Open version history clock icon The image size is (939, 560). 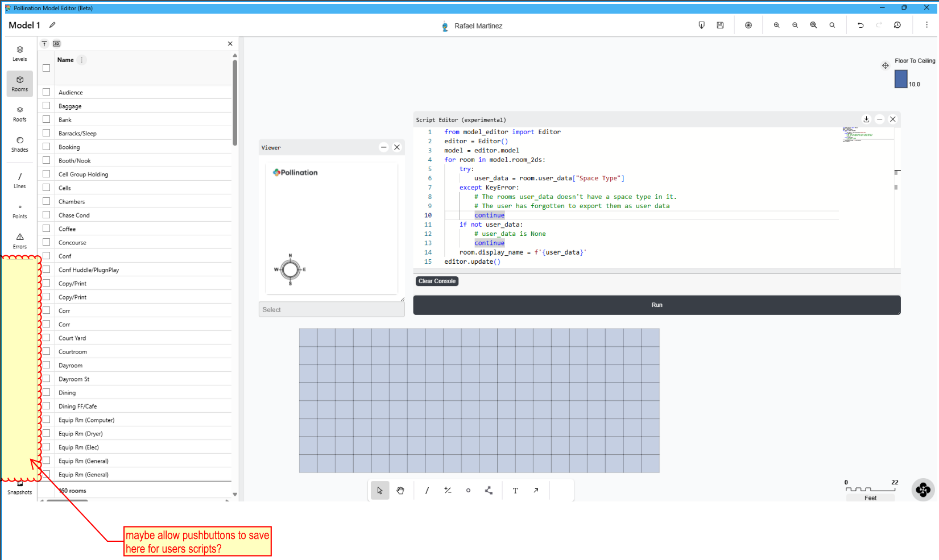click(x=897, y=25)
